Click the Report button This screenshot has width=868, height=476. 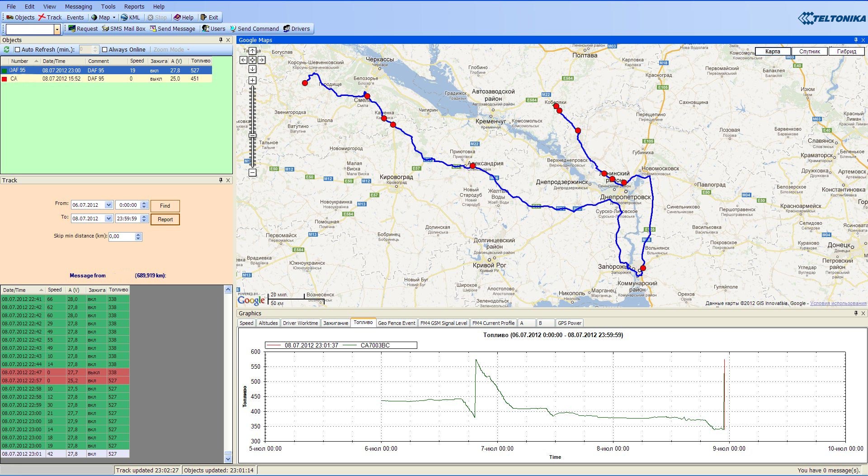(x=165, y=219)
